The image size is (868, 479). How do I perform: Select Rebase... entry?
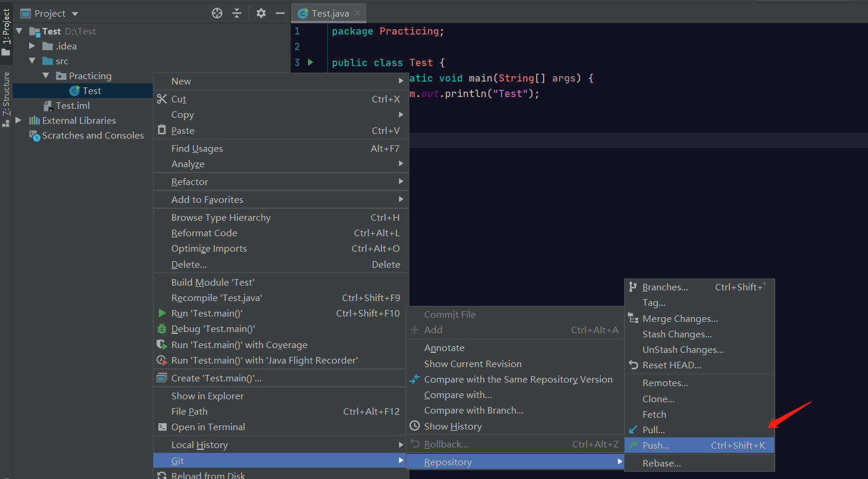coord(700,463)
